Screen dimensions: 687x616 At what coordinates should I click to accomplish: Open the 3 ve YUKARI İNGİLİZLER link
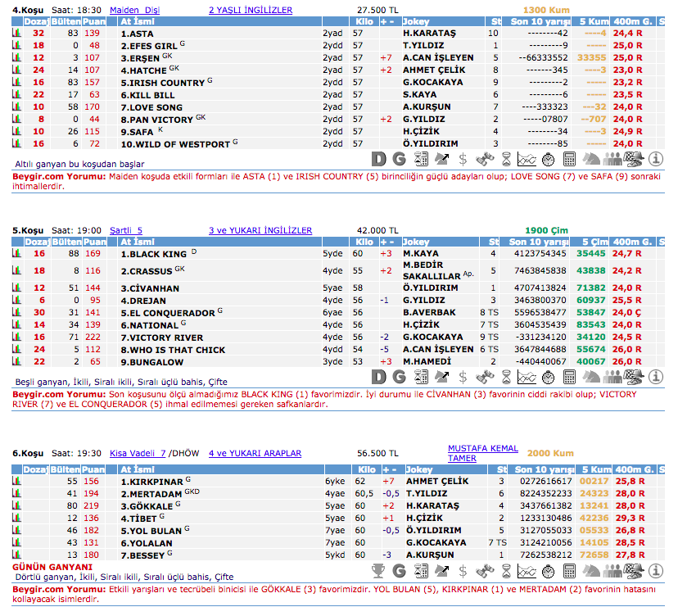[260, 231]
